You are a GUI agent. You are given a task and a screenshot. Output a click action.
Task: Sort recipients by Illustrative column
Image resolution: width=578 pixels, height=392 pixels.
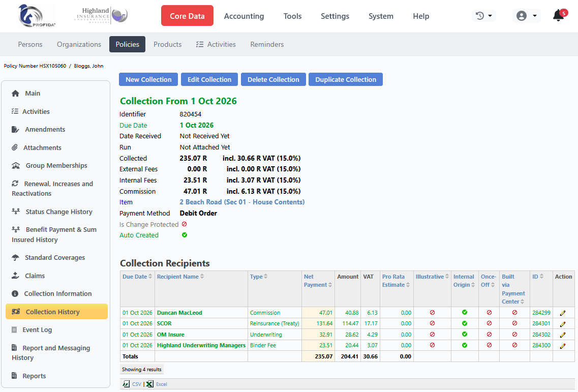click(432, 277)
